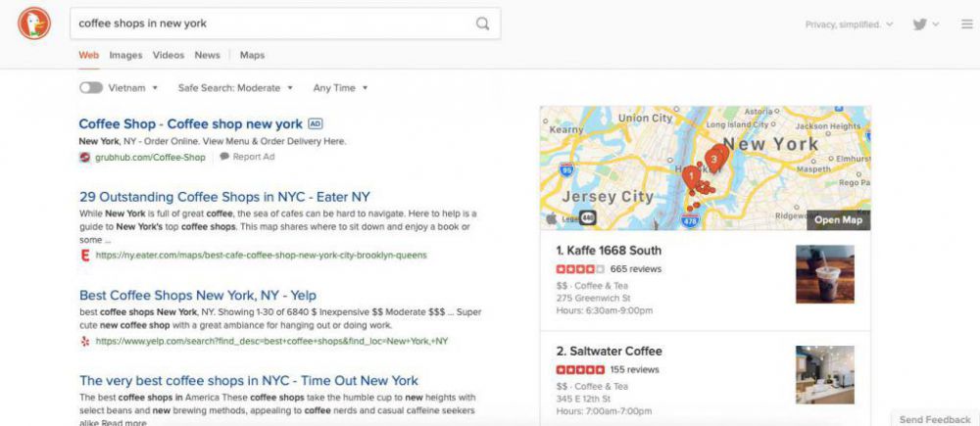This screenshot has width=980, height=426.
Task: Click the Yelp favicon icon
Action: (85, 341)
